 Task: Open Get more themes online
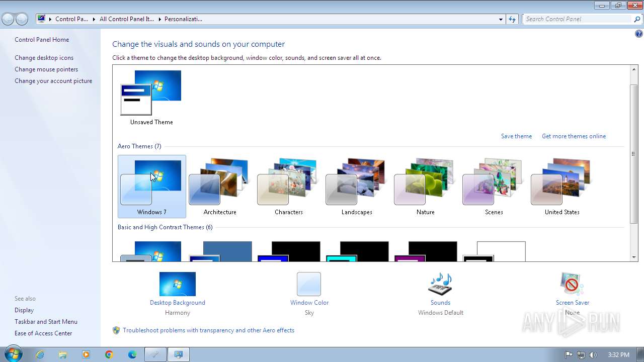pyautogui.click(x=574, y=136)
